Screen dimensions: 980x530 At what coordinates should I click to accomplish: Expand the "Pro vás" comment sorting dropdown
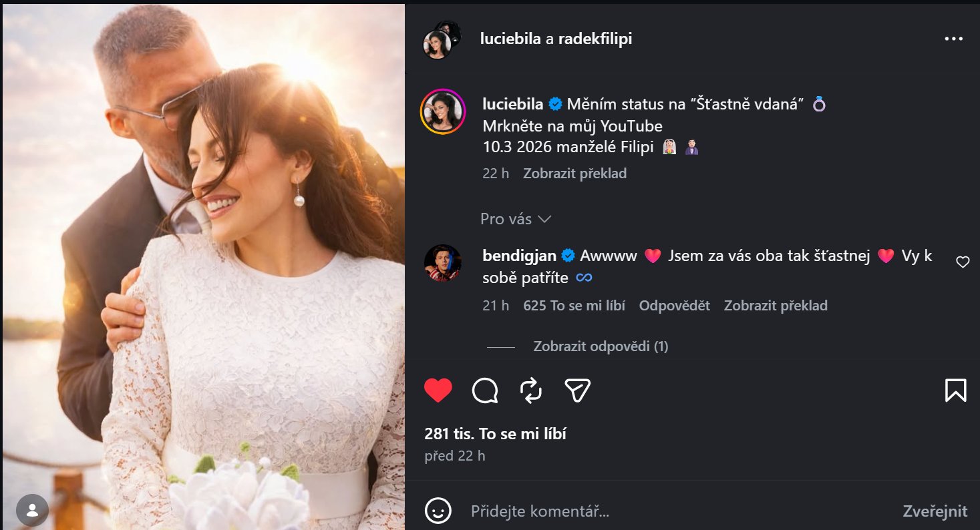[x=516, y=219]
